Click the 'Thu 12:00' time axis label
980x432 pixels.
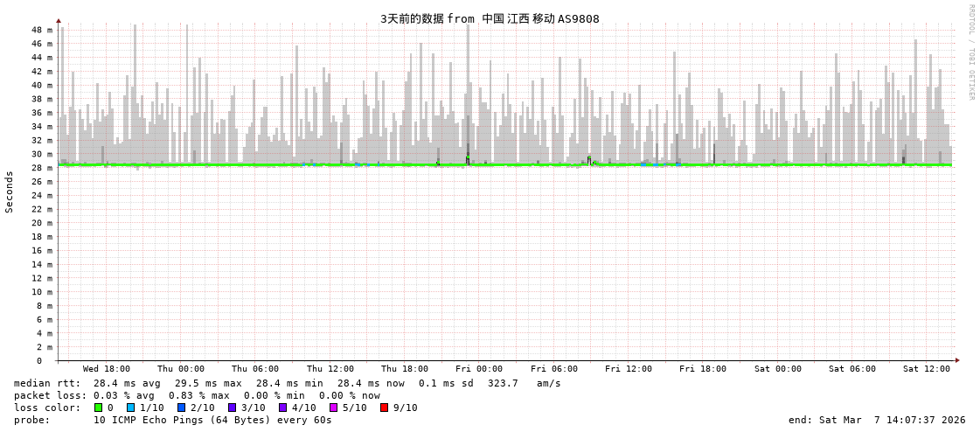[330, 369]
